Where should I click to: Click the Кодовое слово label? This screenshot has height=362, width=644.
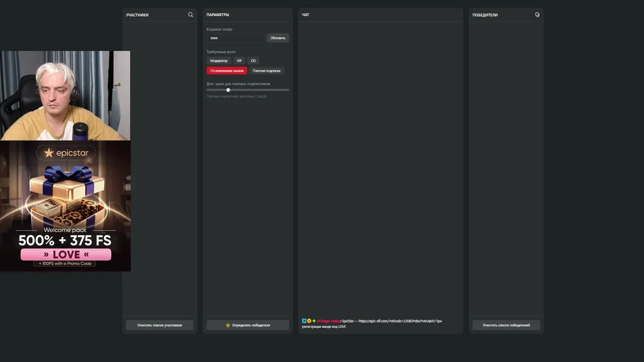[219, 29]
